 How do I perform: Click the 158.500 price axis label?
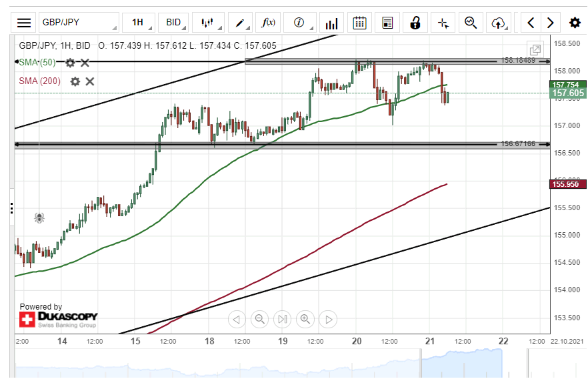(x=567, y=43)
